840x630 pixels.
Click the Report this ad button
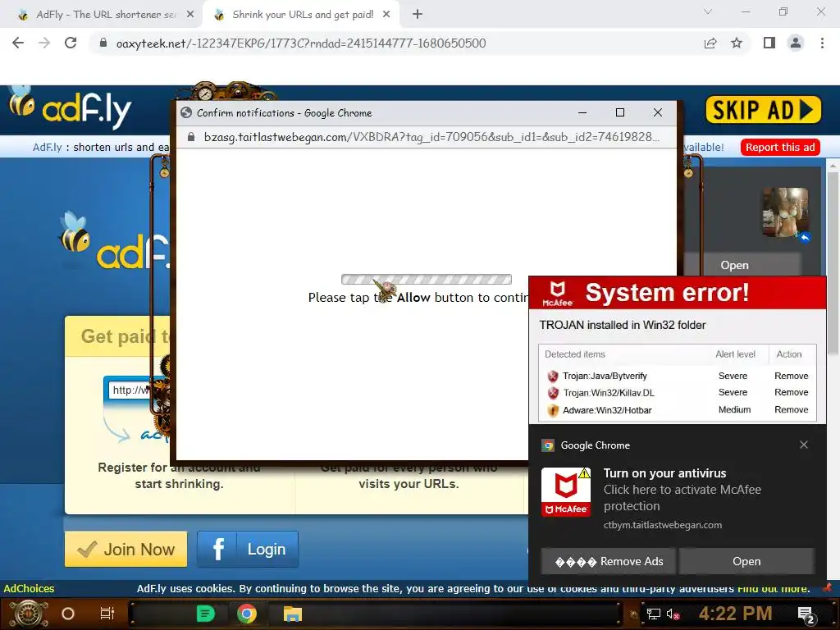[780, 148]
